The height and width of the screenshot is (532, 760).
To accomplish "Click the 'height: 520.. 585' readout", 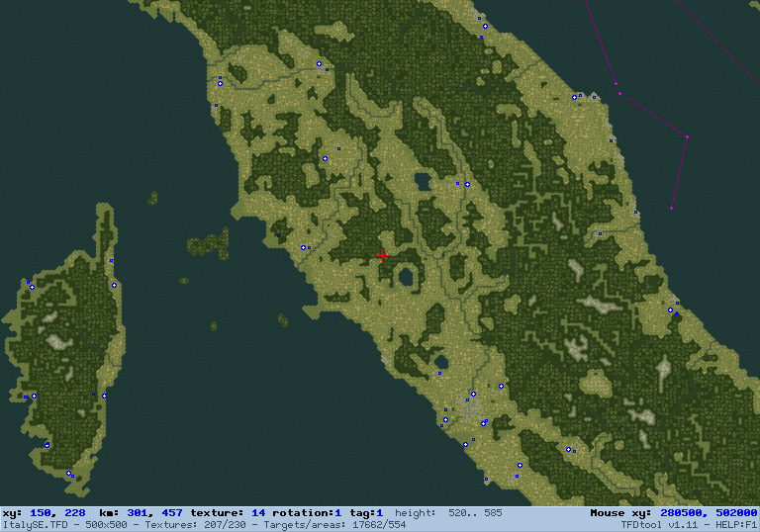I will tap(448, 512).
